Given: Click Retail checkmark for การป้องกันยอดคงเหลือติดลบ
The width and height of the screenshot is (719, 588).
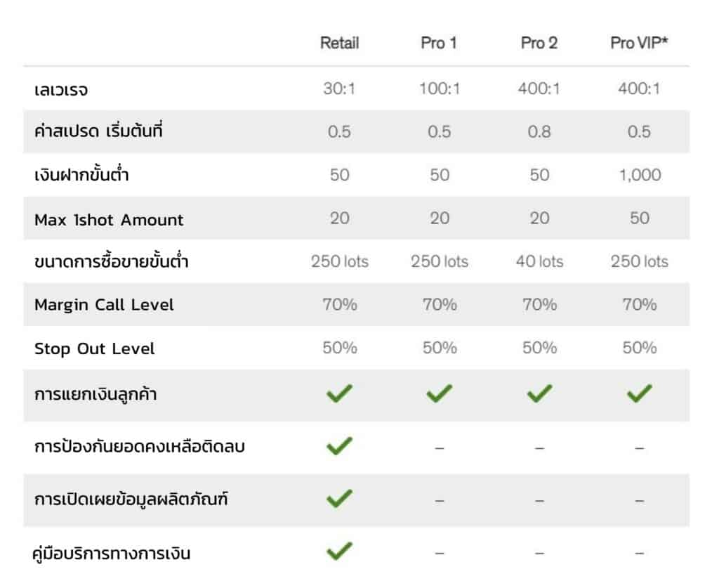Looking at the screenshot, I should (339, 446).
